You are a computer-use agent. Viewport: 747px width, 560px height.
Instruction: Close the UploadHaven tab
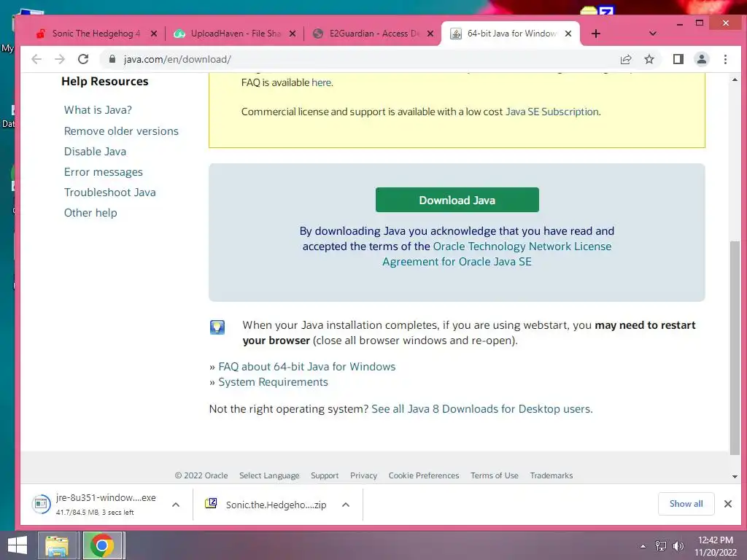click(x=293, y=34)
